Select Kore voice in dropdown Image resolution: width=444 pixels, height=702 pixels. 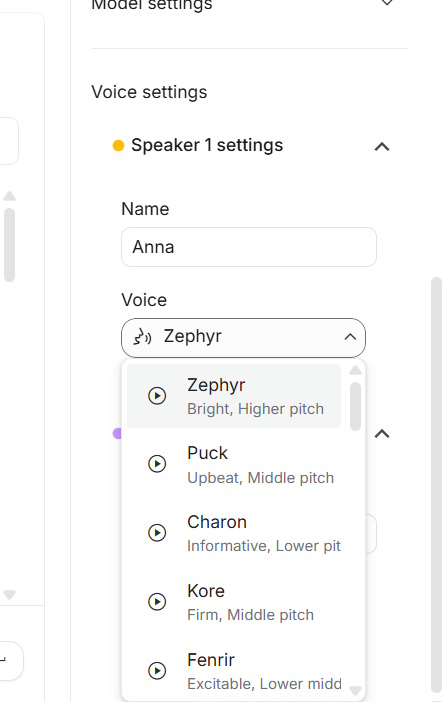[x=234, y=602]
